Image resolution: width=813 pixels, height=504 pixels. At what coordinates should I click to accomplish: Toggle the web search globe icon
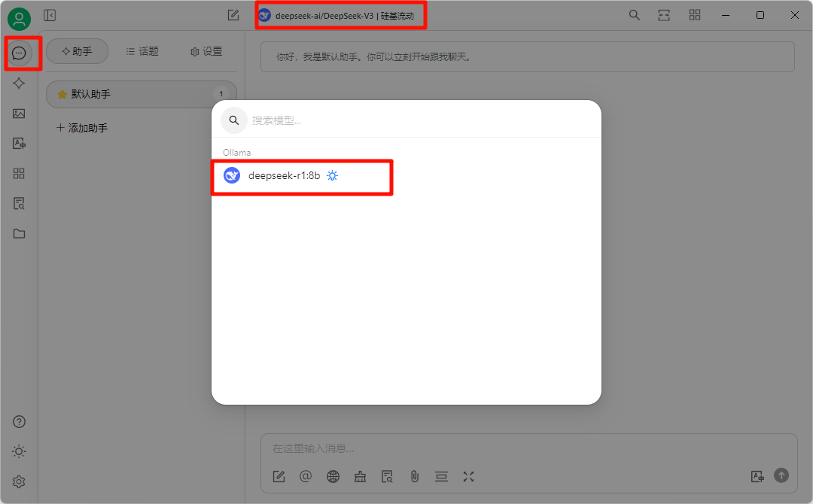click(x=333, y=477)
